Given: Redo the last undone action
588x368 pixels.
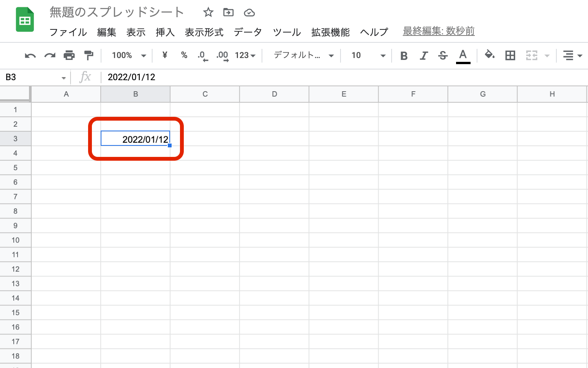Looking at the screenshot, I should (x=50, y=56).
